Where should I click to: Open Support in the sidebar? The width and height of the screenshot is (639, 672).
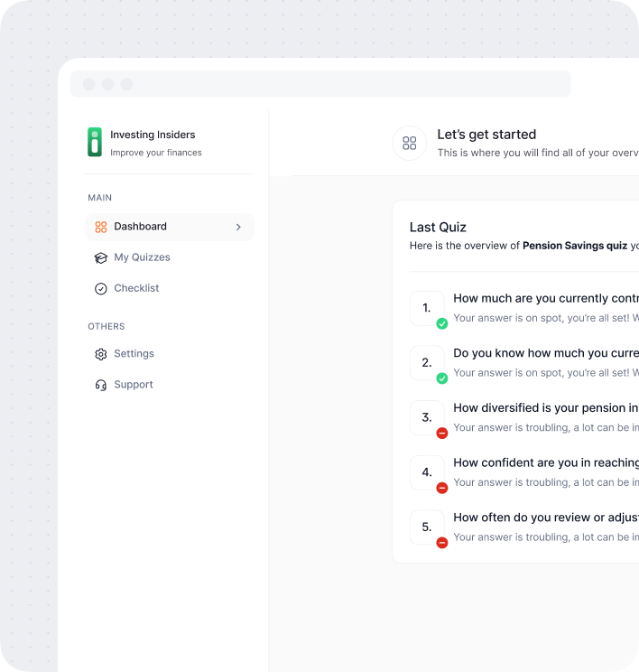coord(170,385)
